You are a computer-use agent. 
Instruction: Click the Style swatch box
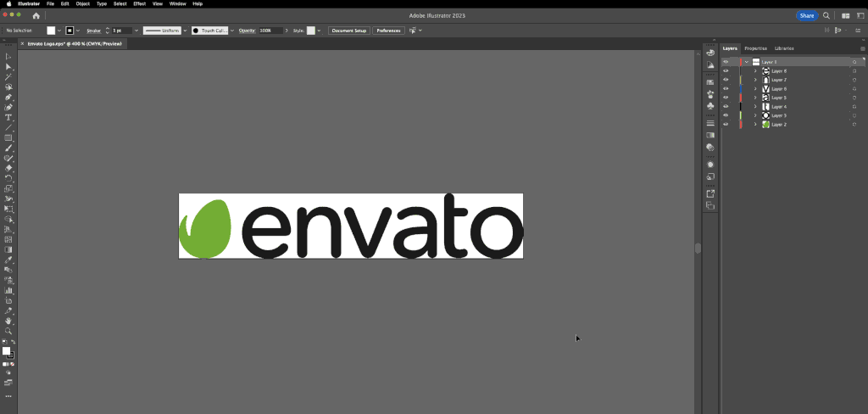pos(311,31)
